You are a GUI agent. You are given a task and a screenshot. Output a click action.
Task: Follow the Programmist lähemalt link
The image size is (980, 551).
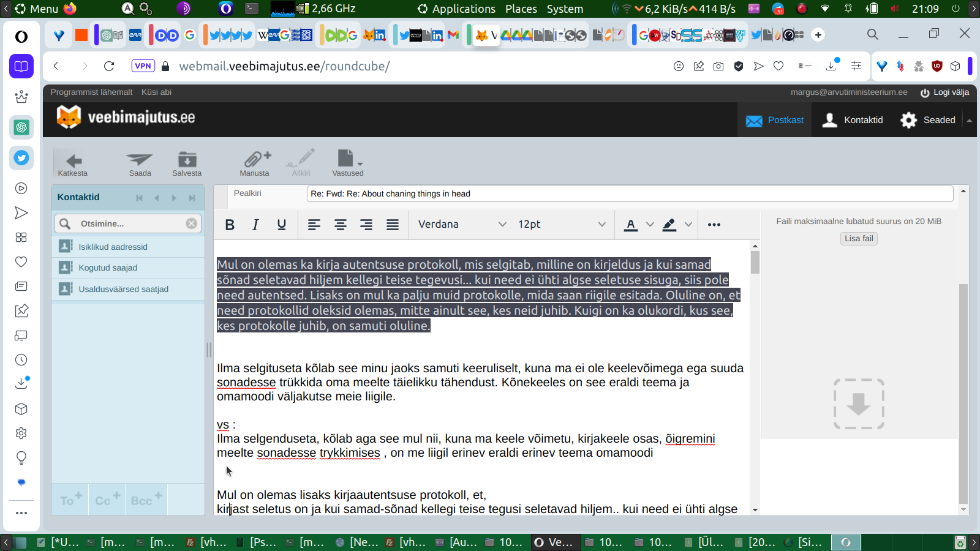(91, 92)
